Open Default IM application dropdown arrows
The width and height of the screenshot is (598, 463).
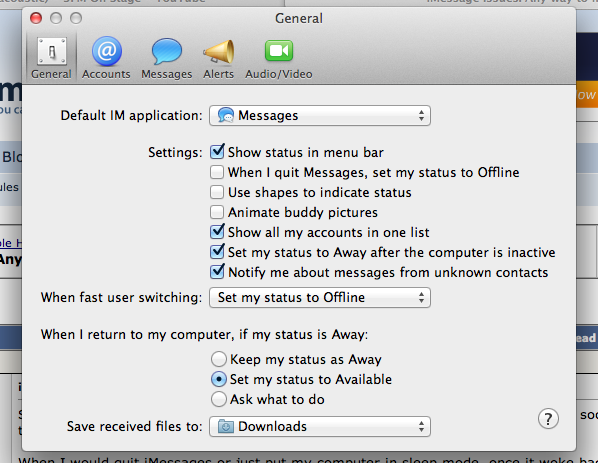point(421,116)
